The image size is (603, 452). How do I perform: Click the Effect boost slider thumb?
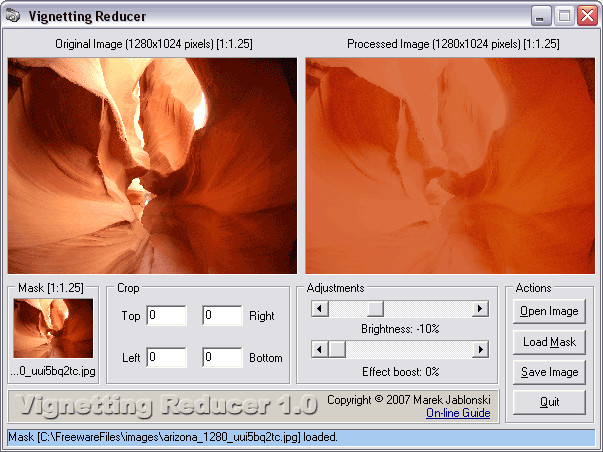[337, 349]
